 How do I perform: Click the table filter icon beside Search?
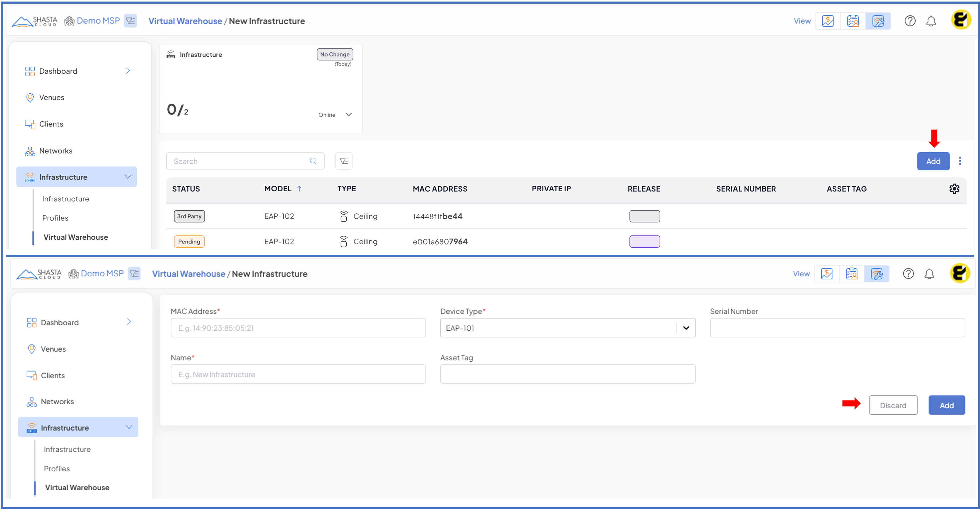(x=344, y=161)
